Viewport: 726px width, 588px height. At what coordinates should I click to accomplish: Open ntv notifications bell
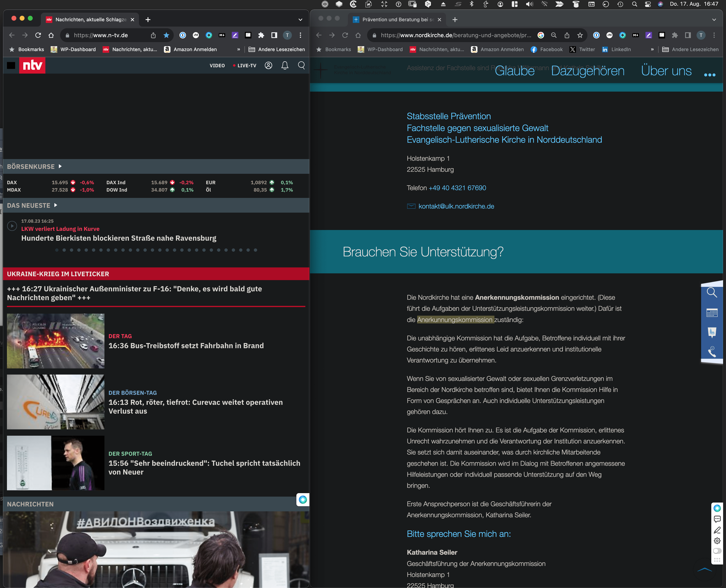285,65
